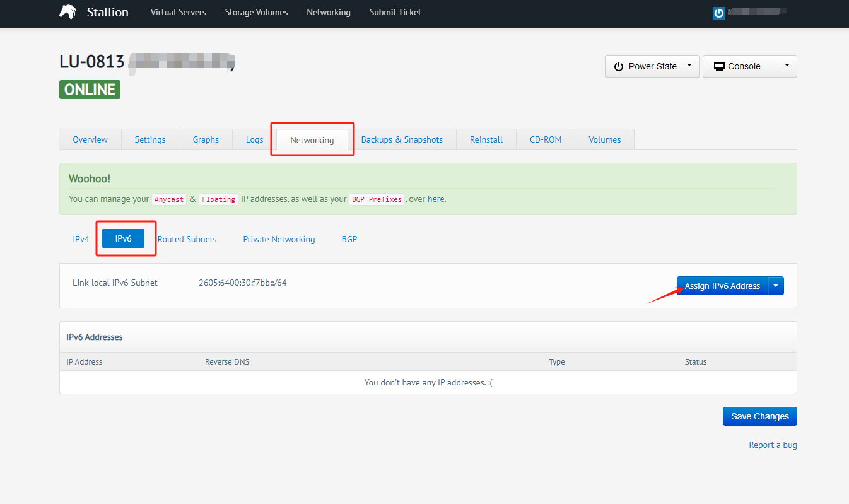This screenshot has width=849, height=504.
Task: Open the Power State dropdown
Action: [652, 66]
